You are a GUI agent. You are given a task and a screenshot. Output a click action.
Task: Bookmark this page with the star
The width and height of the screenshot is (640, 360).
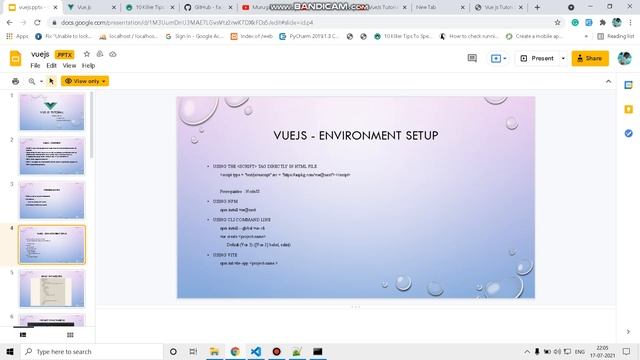click(558, 22)
